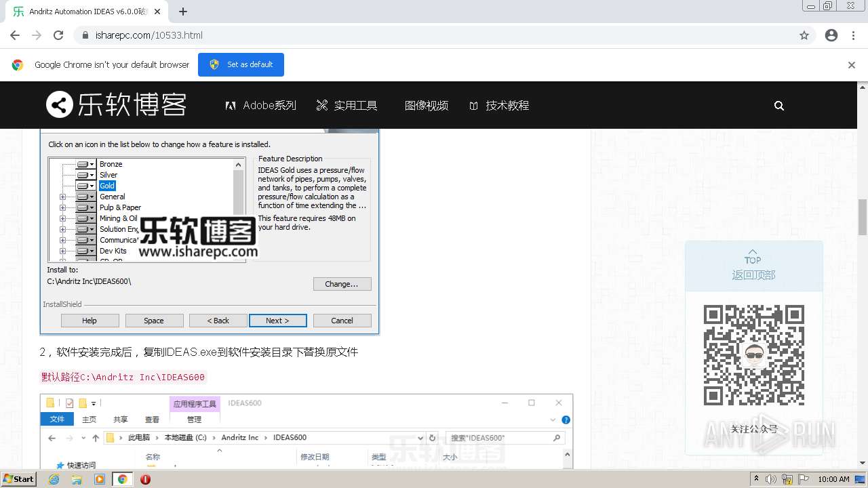
Task: Expand the Dev Kits tree node
Action: [62, 251]
